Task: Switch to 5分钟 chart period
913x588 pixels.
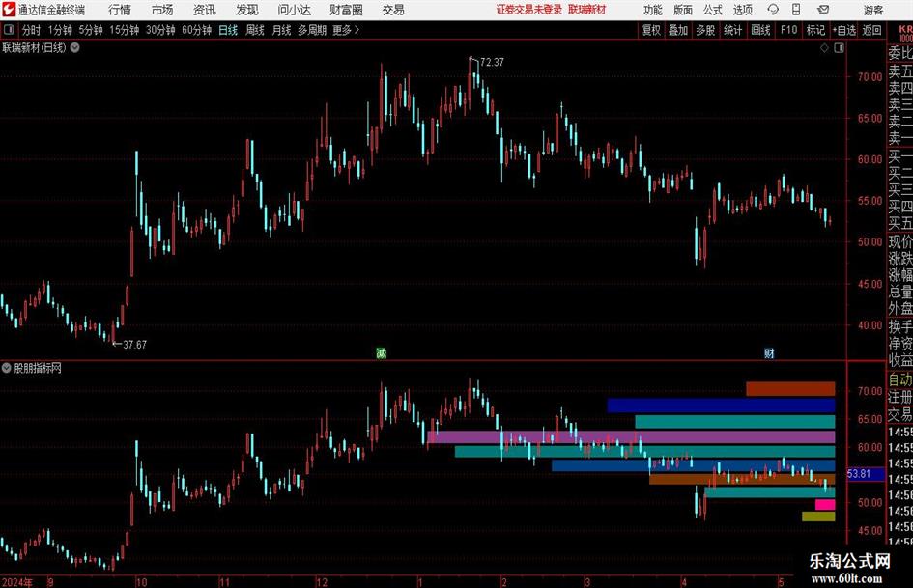Action: 91,30
